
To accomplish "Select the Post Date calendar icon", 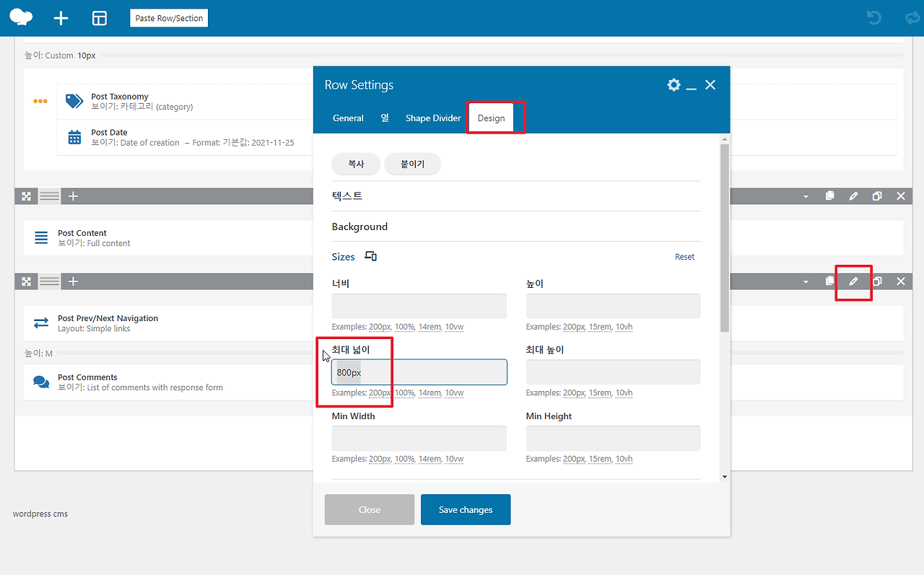I will click(74, 137).
